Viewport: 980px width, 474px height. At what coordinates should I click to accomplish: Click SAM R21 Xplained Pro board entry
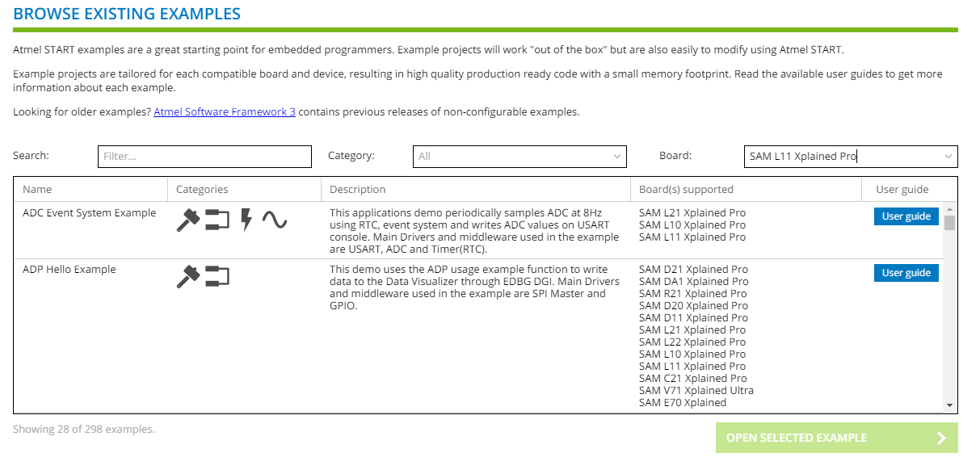click(693, 294)
